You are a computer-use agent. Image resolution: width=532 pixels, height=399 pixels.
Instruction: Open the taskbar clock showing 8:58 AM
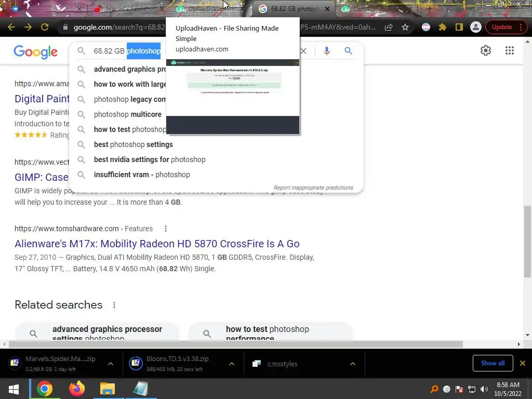click(x=508, y=389)
